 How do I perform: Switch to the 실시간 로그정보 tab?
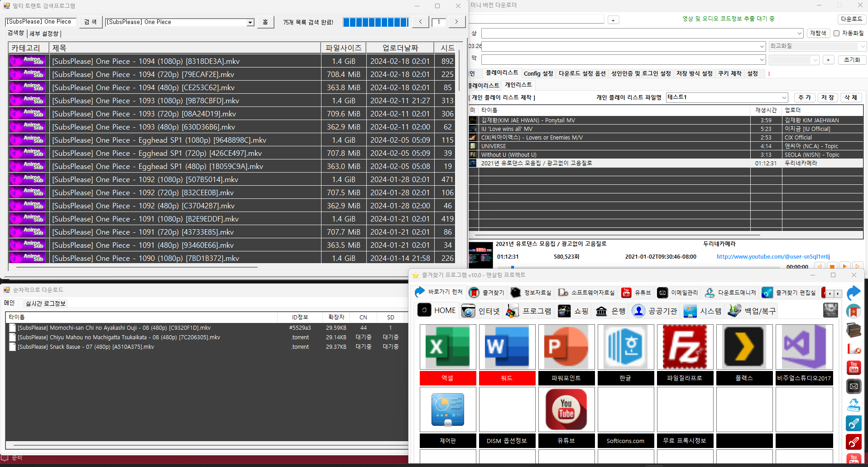click(x=45, y=303)
